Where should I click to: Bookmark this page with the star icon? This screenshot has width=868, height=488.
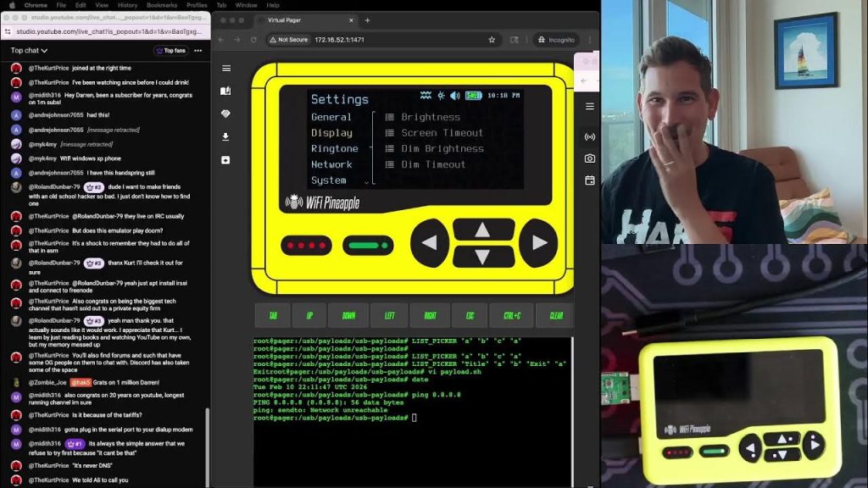pos(492,40)
